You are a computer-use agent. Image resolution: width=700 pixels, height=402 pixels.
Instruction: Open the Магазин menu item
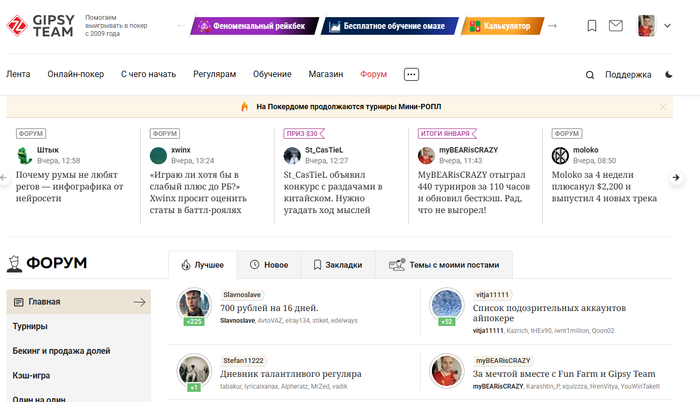(x=326, y=74)
